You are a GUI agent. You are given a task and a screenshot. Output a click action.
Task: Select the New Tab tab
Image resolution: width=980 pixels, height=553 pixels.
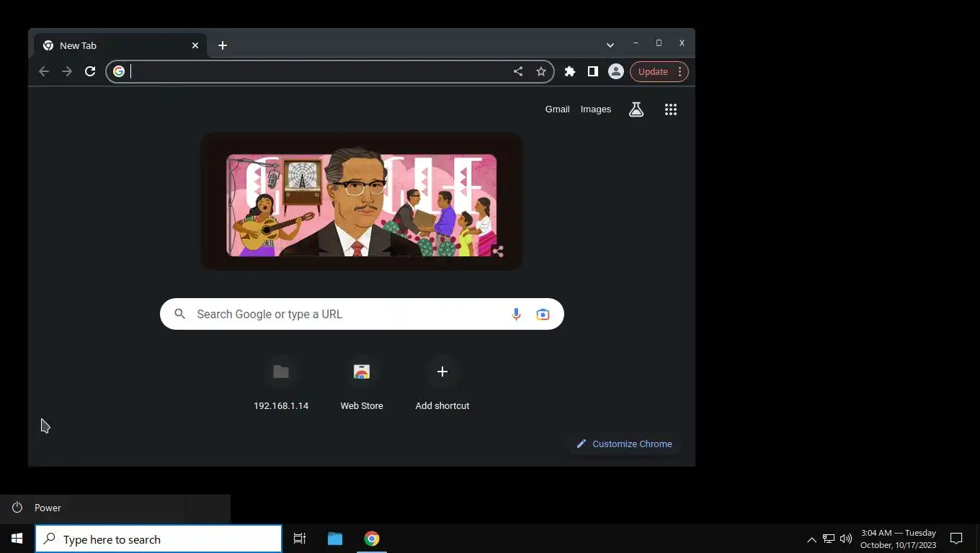coord(120,45)
